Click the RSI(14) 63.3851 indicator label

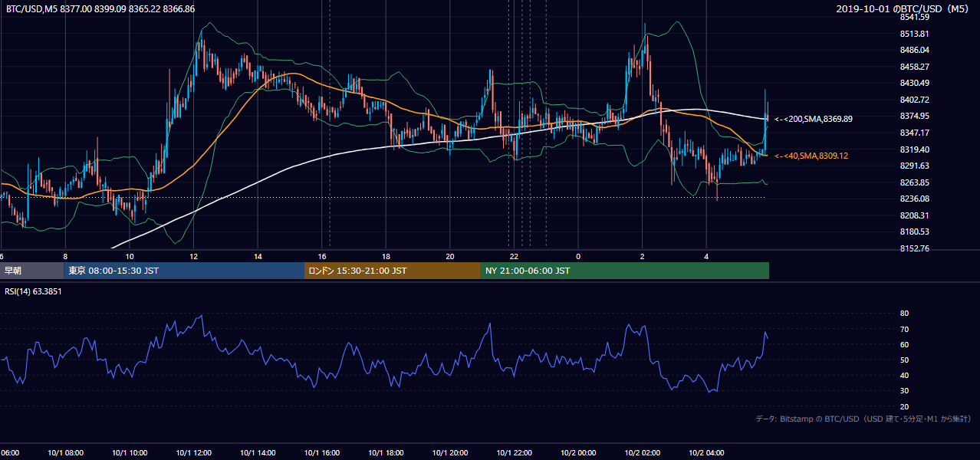tap(33, 291)
